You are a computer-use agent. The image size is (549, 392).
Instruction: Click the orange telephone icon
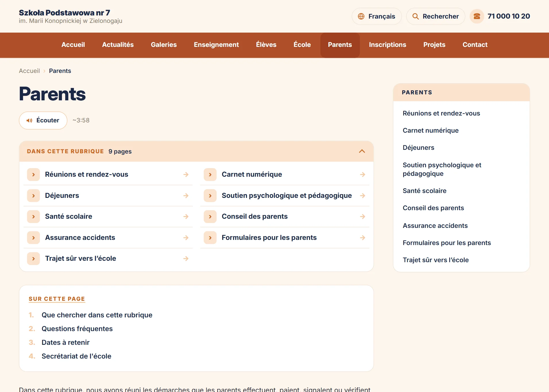[x=477, y=16]
